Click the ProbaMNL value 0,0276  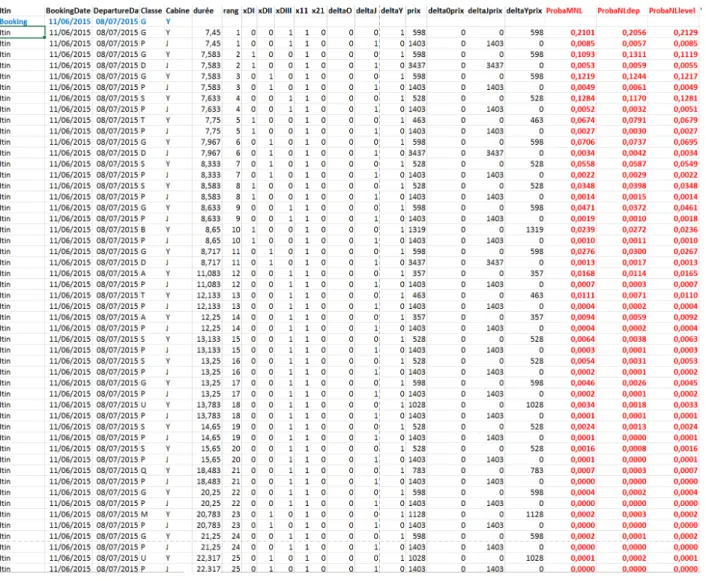coord(583,251)
